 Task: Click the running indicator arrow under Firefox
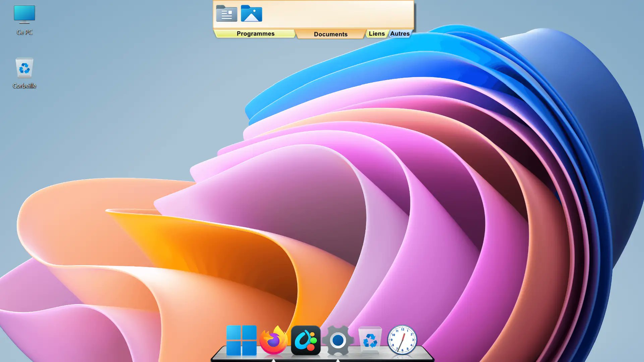(274, 360)
